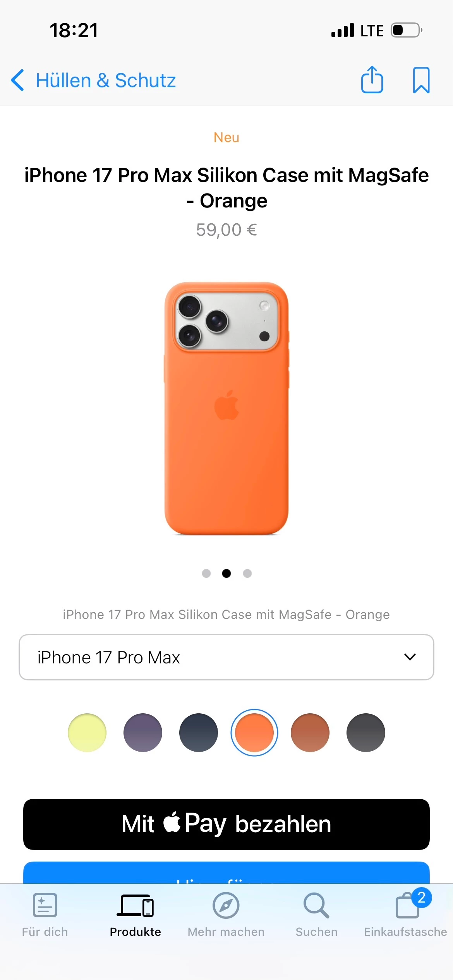This screenshot has height=980, width=453.
Task: Tap the share icon
Action: click(372, 80)
